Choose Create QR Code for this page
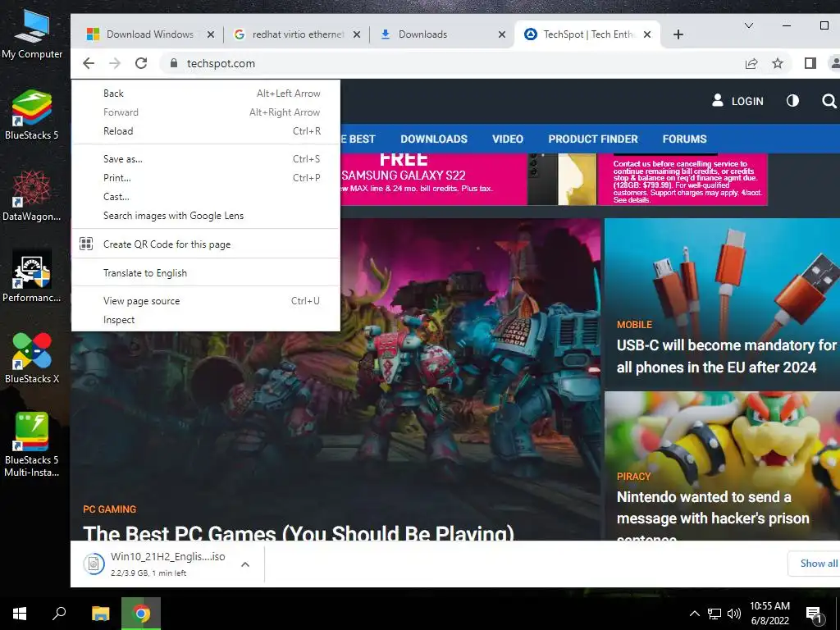The width and height of the screenshot is (840, 630). (x=206, y=244)
